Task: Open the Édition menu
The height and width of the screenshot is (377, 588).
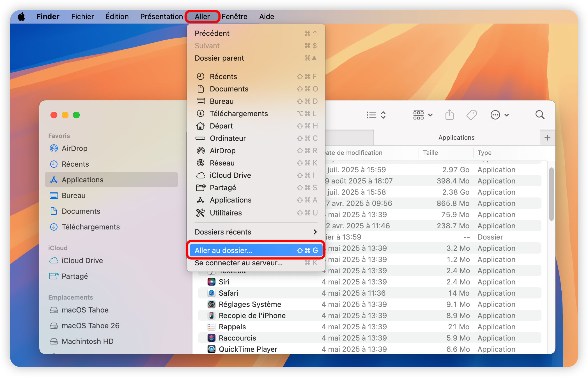Action: (x=117, y=17)
